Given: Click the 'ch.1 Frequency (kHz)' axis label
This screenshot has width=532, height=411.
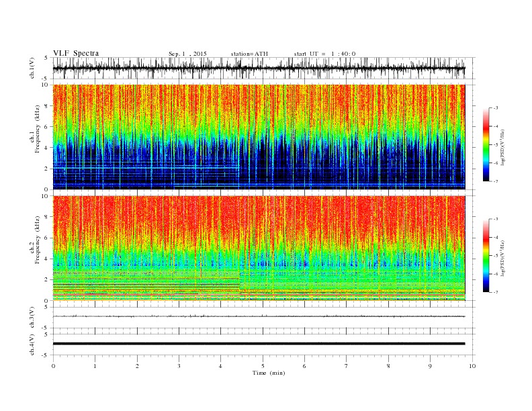Looking at the screenshot, I should click(x=35, y=129).
